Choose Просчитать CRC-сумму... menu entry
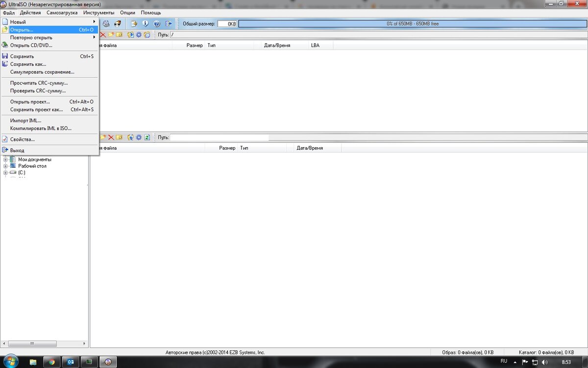588x368 pixels. tap(49, 83)
